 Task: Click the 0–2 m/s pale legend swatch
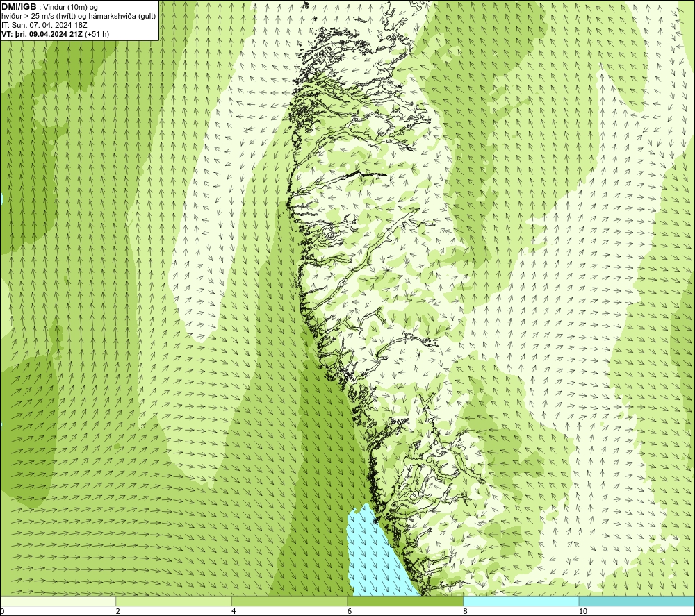58,601
